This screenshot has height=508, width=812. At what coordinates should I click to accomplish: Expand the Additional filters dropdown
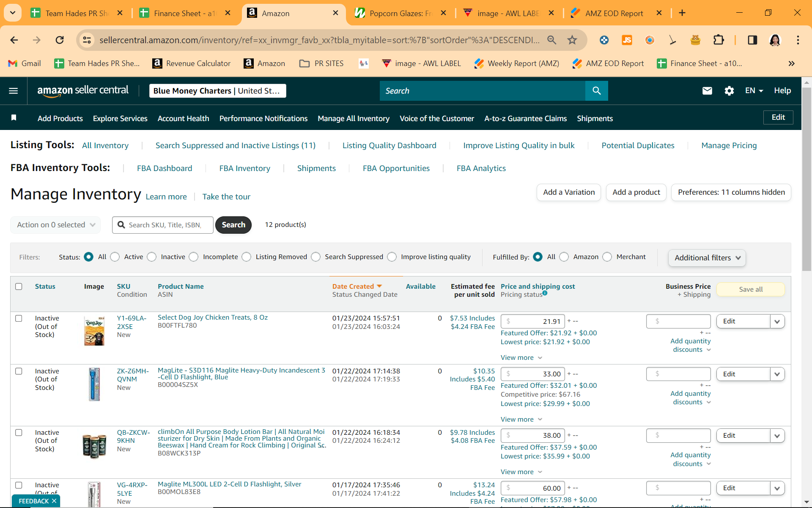coord(707,258)
